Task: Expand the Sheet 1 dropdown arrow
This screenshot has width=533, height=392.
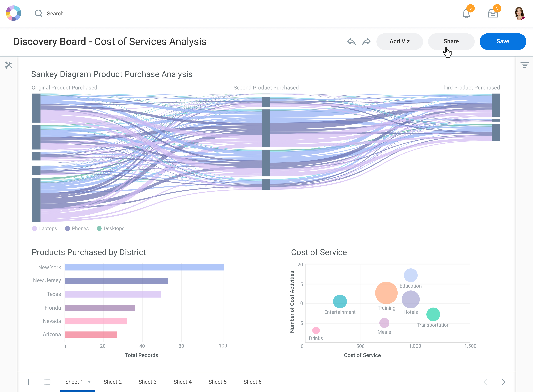Action: 89,382
